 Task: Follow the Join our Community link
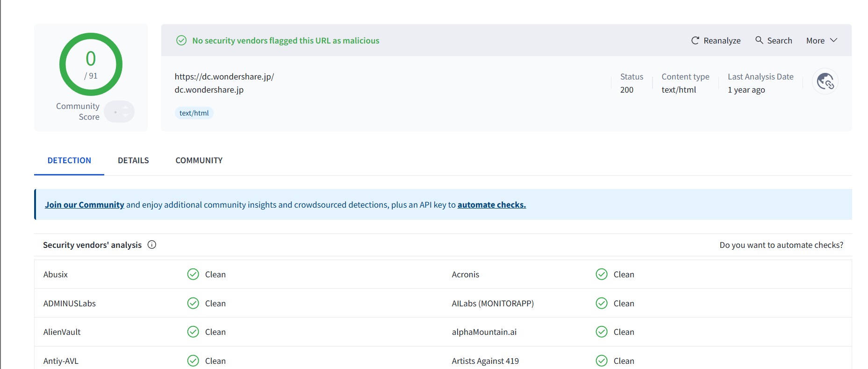click(85, 205)
